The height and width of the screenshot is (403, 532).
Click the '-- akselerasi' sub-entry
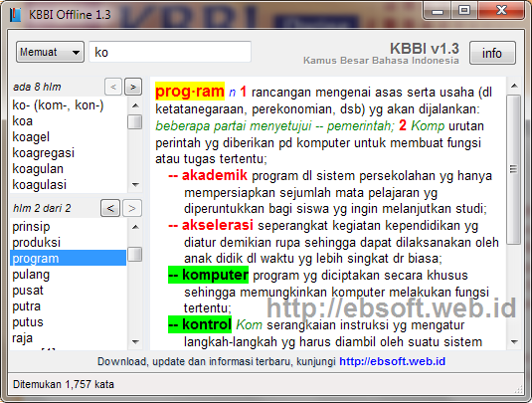coord(211,225)
